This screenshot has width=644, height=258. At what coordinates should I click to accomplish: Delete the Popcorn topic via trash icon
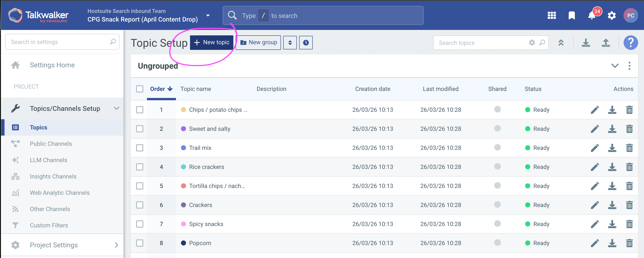click(x=629, y=243)
